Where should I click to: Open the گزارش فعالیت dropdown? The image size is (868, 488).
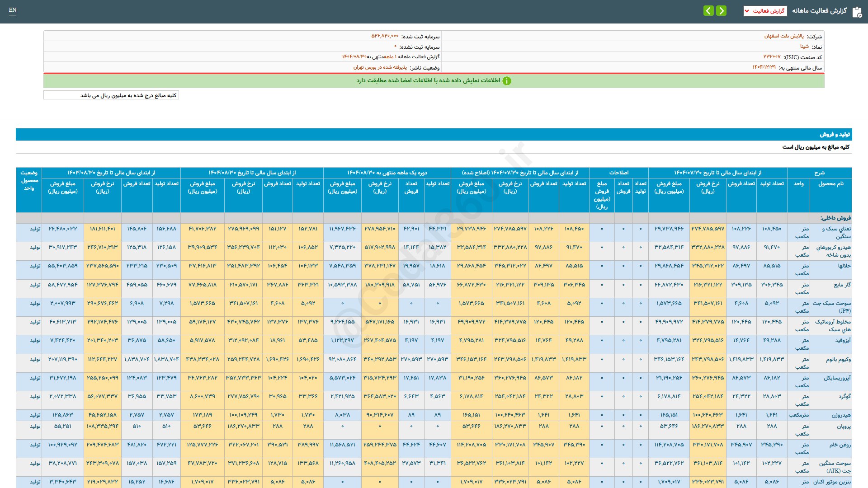765,11
